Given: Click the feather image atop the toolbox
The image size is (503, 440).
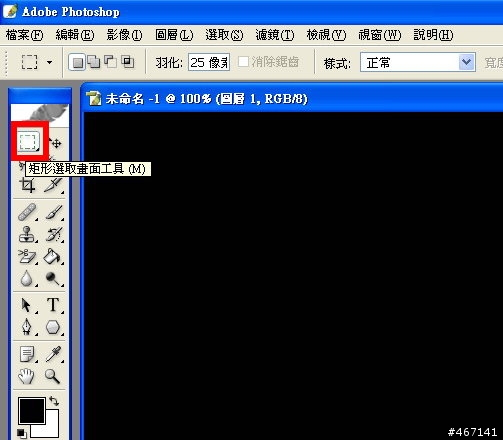Looking at the screenshot, I should click(40, 115).
